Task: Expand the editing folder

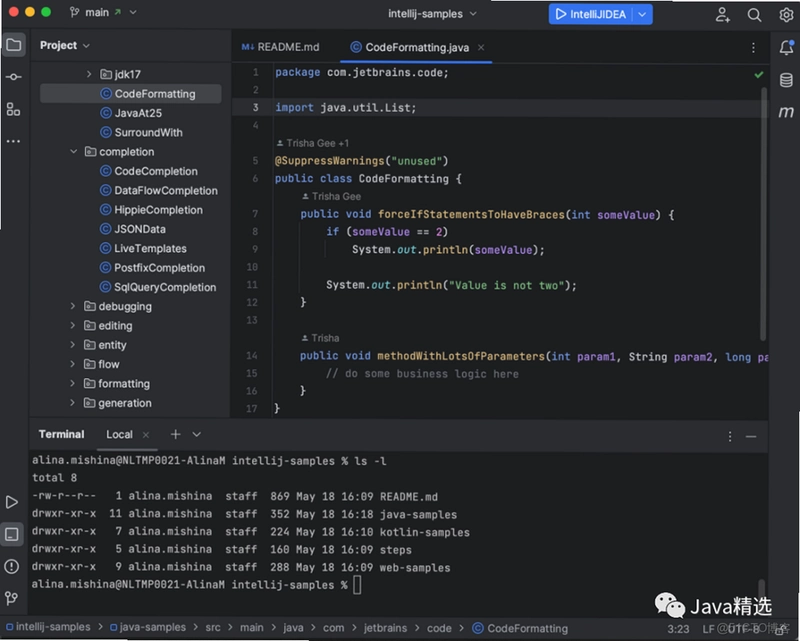Action: (x=72, y=326)
